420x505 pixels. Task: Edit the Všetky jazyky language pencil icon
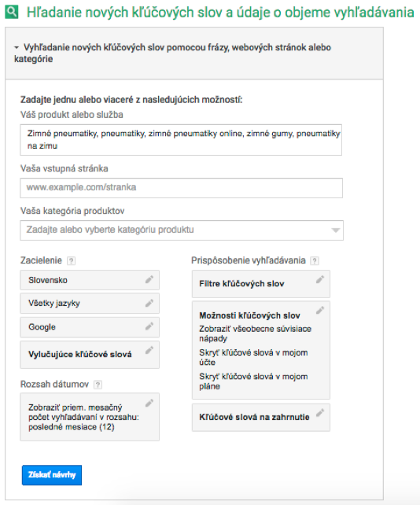pyautogui.click(x=149, y=303)
